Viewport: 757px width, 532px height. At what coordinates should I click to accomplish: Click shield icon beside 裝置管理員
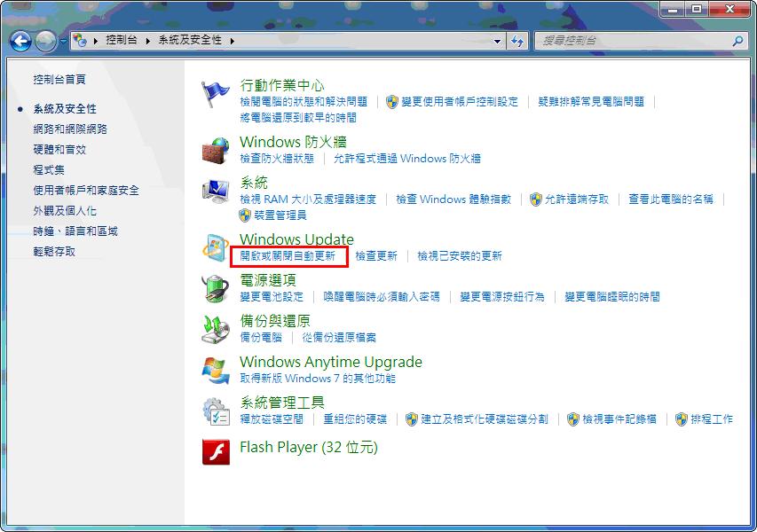click(x=245, y=215)
